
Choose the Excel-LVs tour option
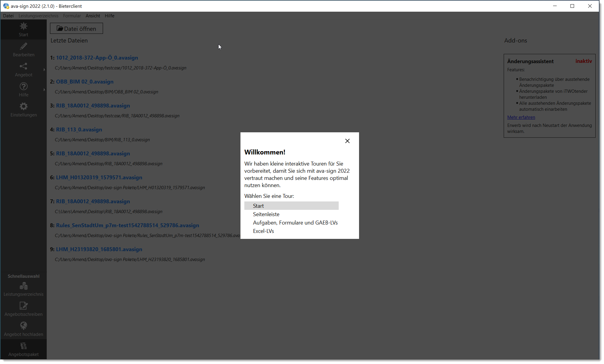263,231
